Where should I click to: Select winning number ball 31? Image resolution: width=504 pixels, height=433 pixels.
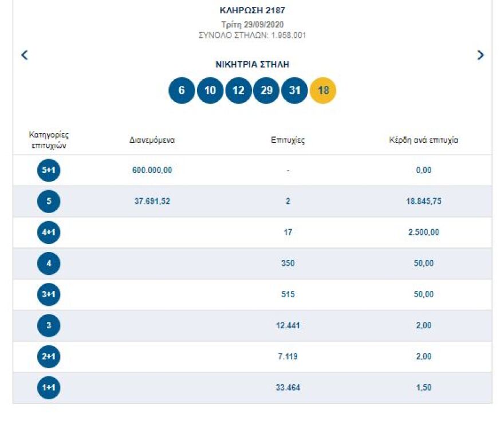click(294, 90)
